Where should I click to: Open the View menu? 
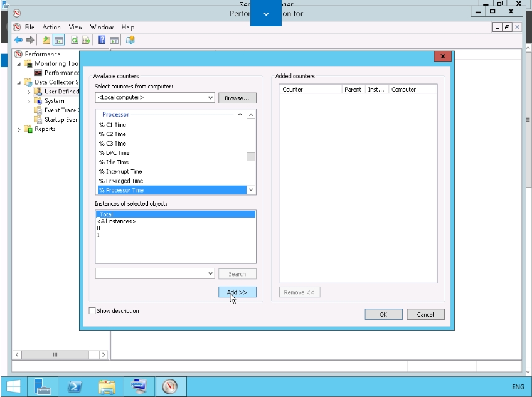(75, 27)
